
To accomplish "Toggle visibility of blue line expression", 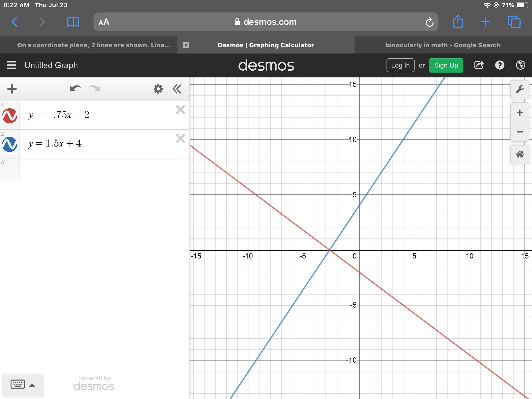I will tap(10, 144).
